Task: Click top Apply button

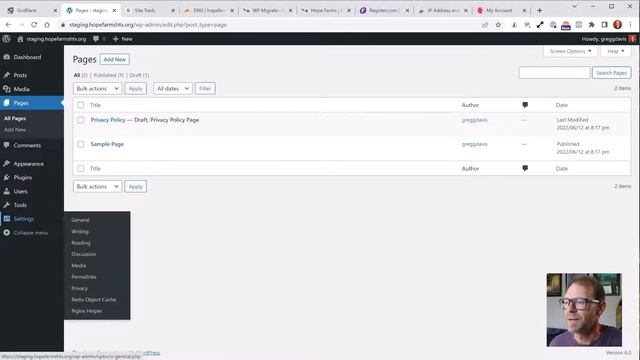Action: coord(136,89)
